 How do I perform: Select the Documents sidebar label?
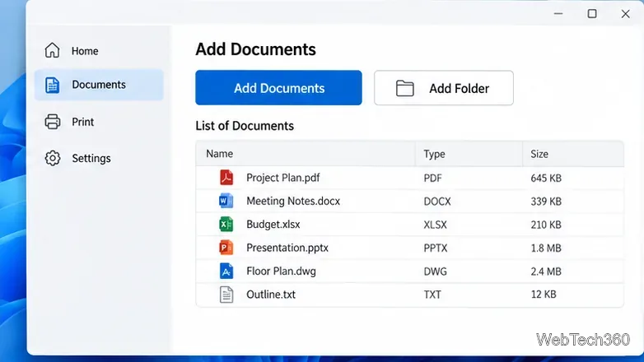pos(99,85)
